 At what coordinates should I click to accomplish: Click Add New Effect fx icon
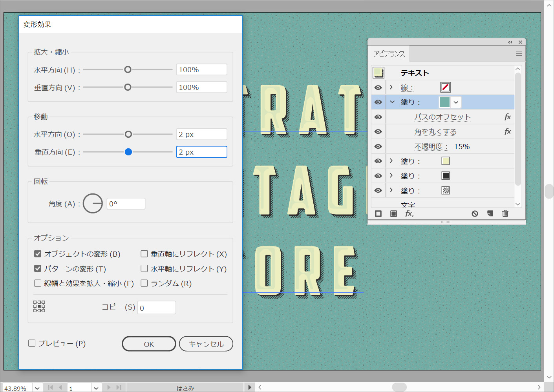click(x=409, y=213)
